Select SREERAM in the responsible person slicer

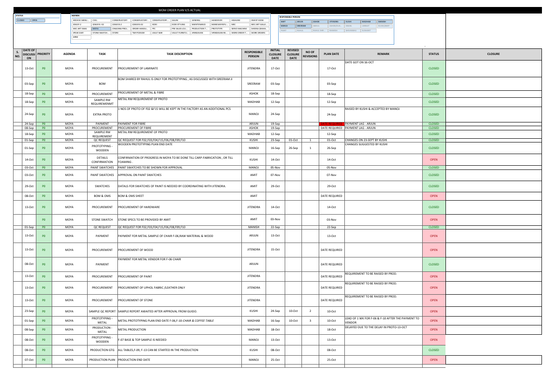(x=303, y=26)
